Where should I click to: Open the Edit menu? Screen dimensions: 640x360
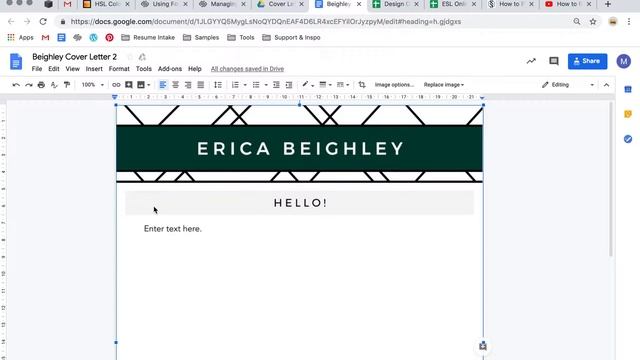pos(54,69)
